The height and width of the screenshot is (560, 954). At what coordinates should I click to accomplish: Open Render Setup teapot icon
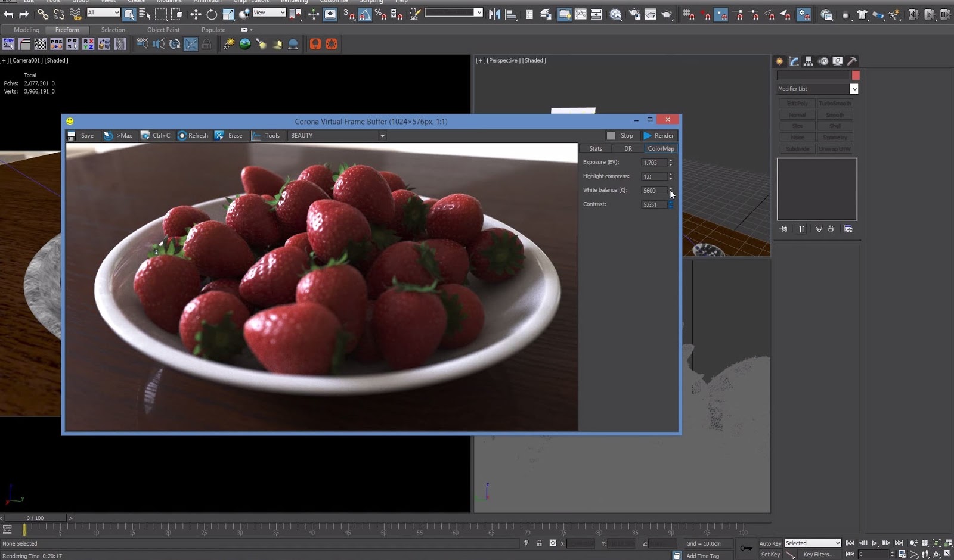[x=634, y=14]
